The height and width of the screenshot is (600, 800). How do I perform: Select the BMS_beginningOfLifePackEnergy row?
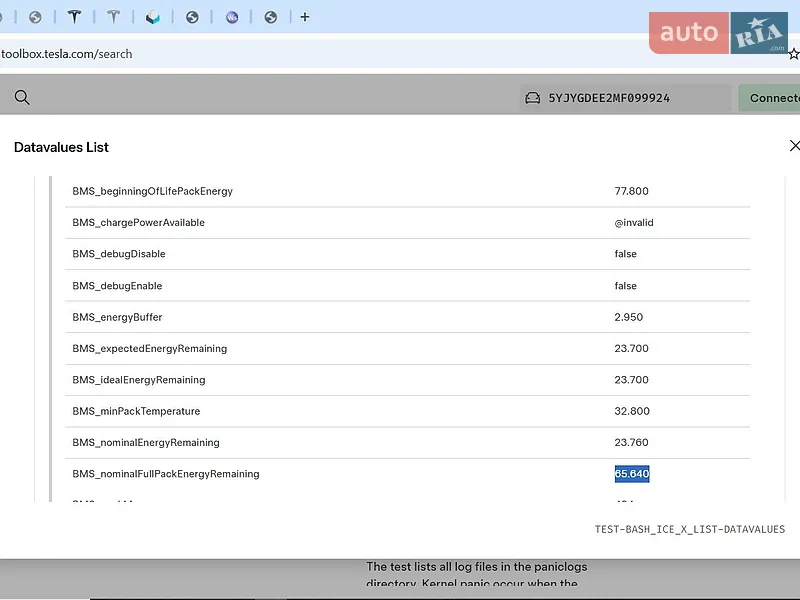coord(407,191)
